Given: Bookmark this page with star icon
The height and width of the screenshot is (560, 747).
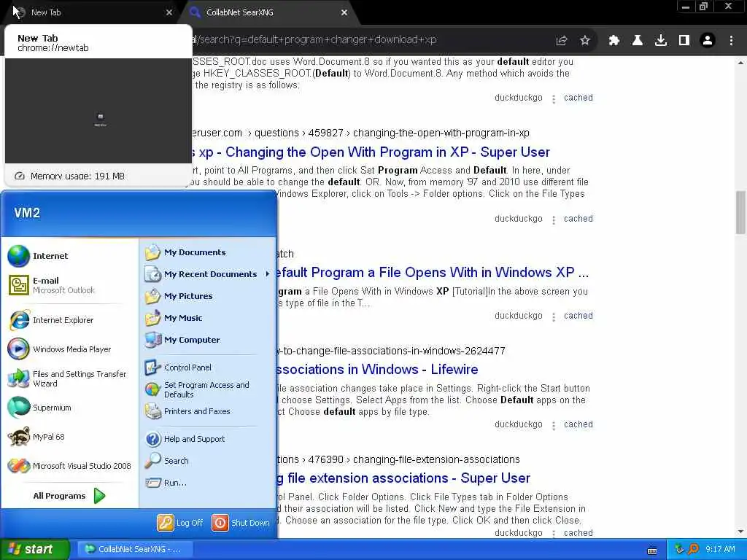Looking at the screenshot, I should [585, 41].
